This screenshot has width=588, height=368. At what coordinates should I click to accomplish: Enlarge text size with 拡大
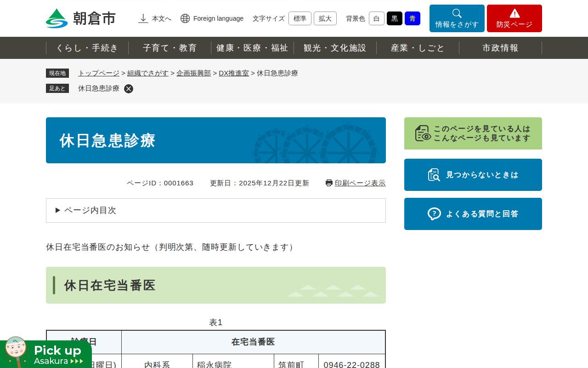pos(325,18)
